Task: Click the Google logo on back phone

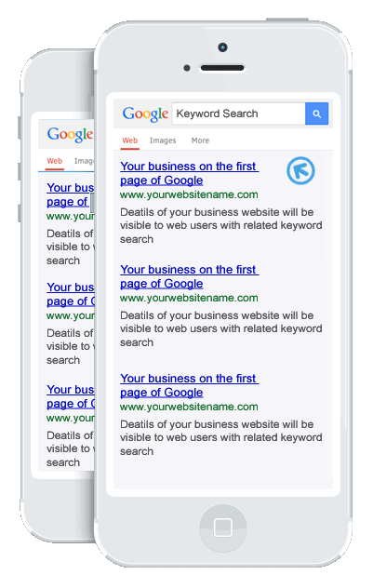Action: (x=70, y=135)
